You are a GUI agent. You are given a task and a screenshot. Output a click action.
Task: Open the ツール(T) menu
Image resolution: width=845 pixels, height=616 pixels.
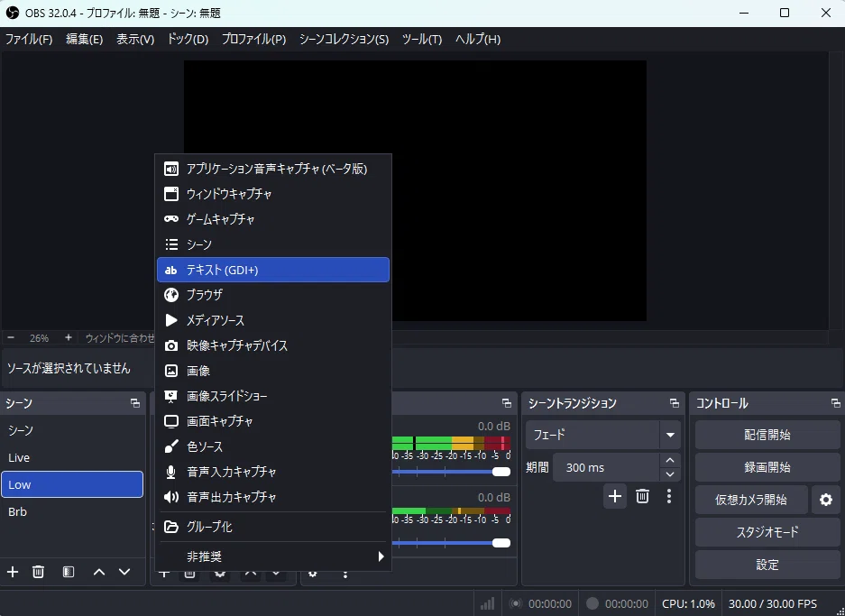click(x=422, y=40)
